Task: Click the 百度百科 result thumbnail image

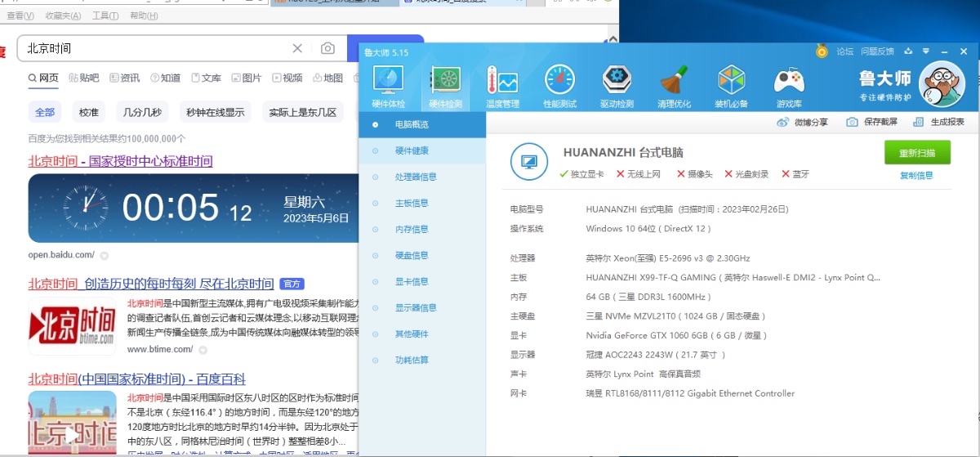Action: [x=73, y=423]
